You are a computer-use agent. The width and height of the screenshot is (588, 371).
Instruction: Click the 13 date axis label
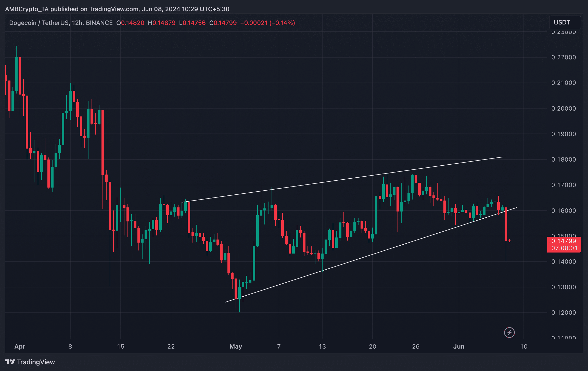(x=322, y=347)
